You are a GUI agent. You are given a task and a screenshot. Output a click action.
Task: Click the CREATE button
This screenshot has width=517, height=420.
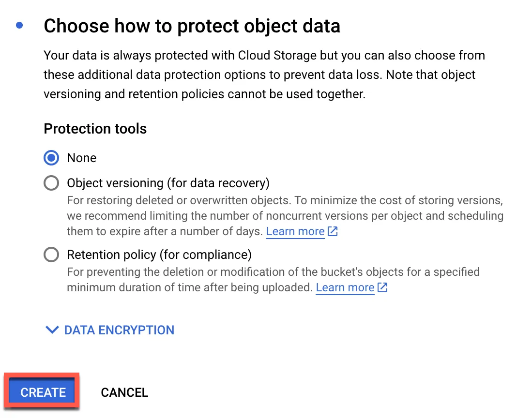(x=42, y=392)
